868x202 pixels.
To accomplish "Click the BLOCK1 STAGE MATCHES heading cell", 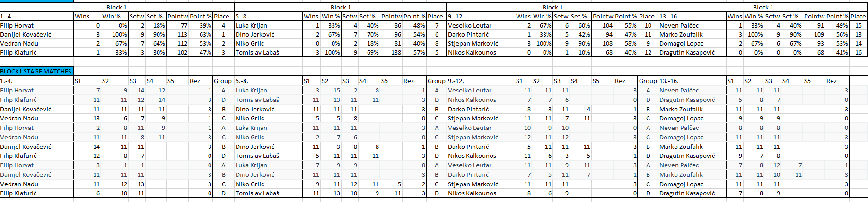I will click(36, 71).
